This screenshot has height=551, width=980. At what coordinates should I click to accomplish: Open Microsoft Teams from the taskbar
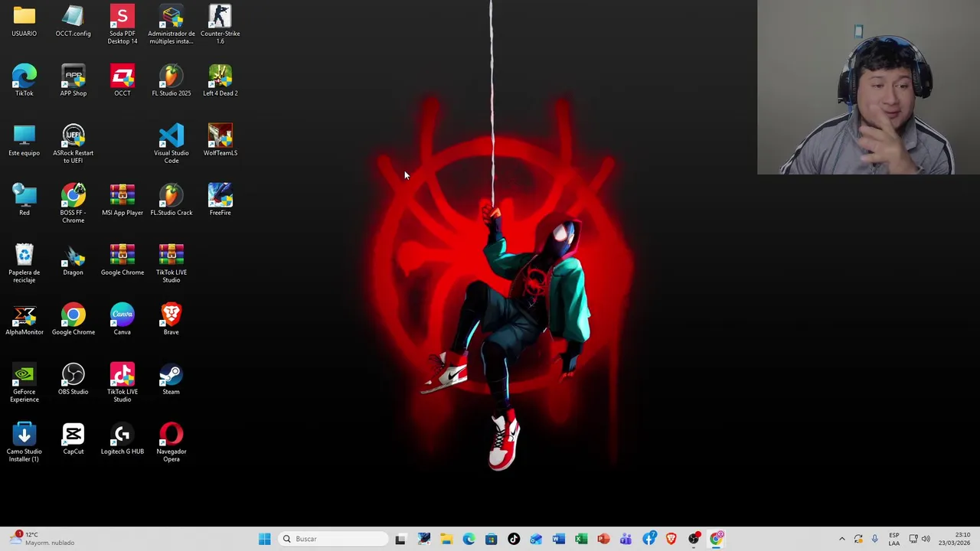coord(626,539)
